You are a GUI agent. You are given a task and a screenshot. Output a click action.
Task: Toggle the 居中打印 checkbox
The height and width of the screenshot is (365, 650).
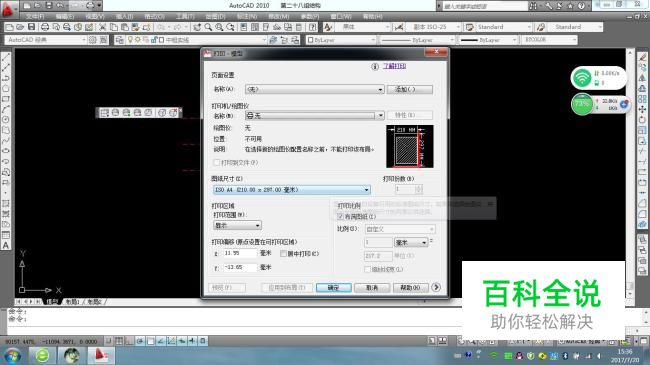(284, 253)
